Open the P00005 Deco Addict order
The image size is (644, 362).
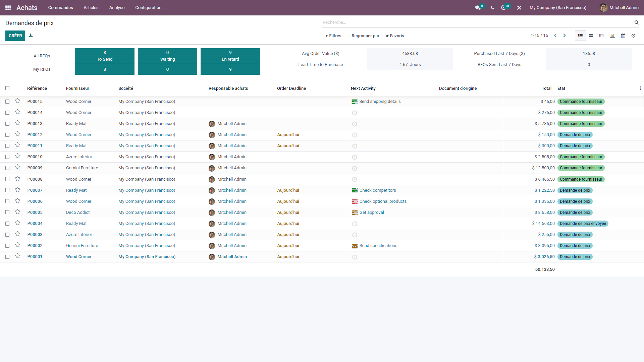pyautogui.click(x=322, y=213)
